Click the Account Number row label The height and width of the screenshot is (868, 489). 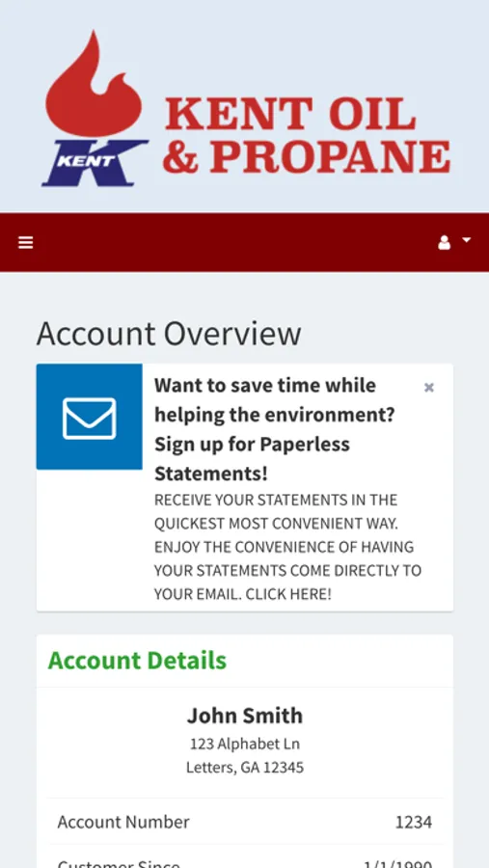click(x=123, y=822)
